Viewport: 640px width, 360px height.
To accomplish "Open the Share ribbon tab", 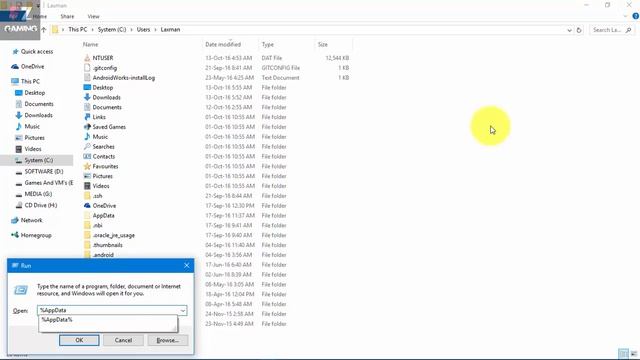I will coord(67,16).
